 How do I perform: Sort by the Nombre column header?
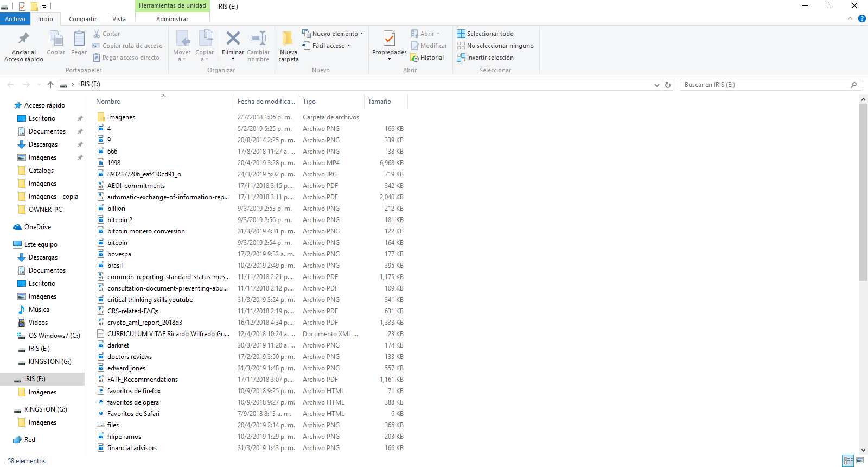[x=108, y=102]
